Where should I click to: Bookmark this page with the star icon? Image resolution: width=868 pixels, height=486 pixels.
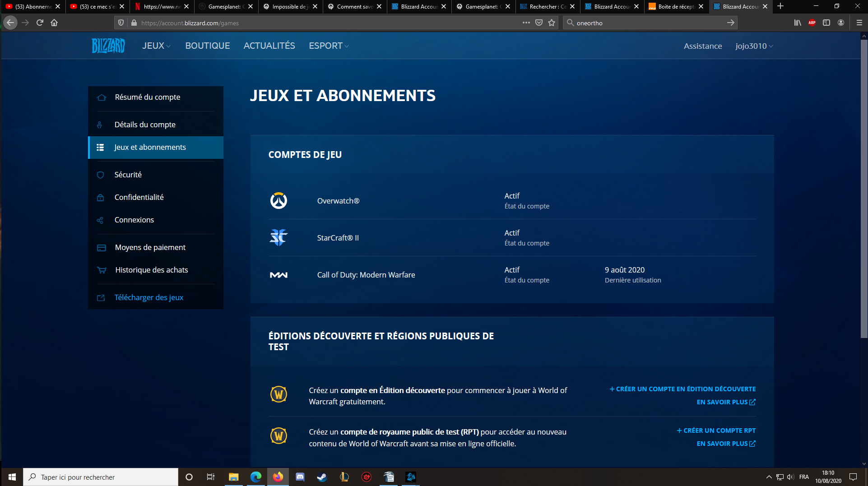552,23
